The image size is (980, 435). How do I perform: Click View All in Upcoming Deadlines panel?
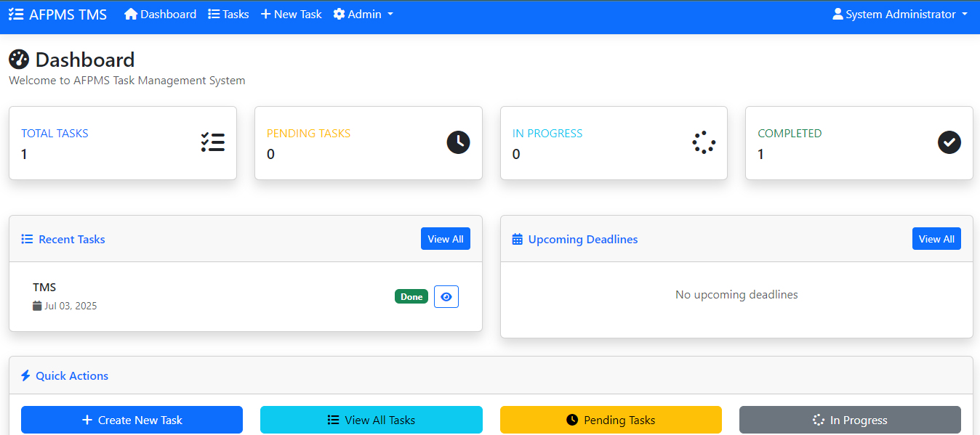pos(936,238)
